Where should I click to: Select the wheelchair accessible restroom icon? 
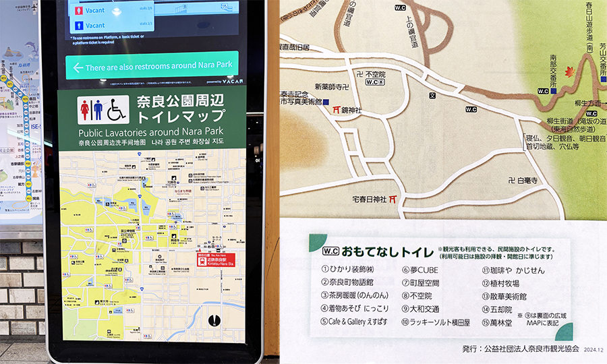click(117, 109)
